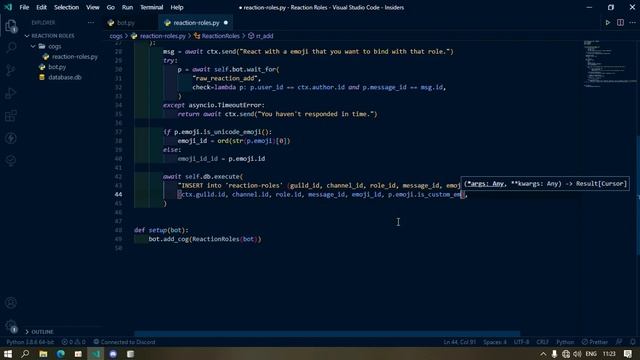
Task: Open the Explorer view in activity bar
Action: pyautogui.click(x=11, y=26)
